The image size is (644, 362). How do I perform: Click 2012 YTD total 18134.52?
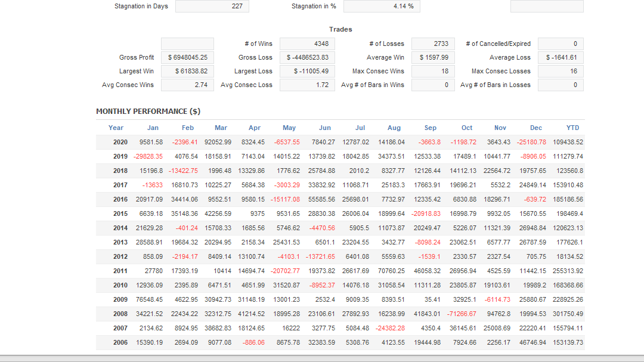(569, 257)
